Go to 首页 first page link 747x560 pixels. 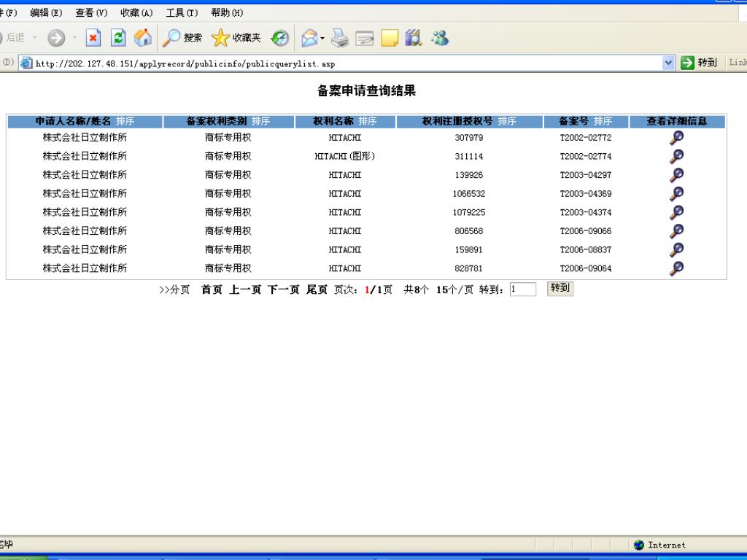[212, 289]
